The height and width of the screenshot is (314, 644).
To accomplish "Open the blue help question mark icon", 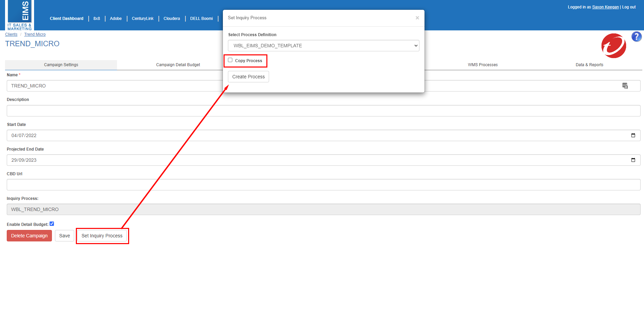I will (x=636, y=36).
